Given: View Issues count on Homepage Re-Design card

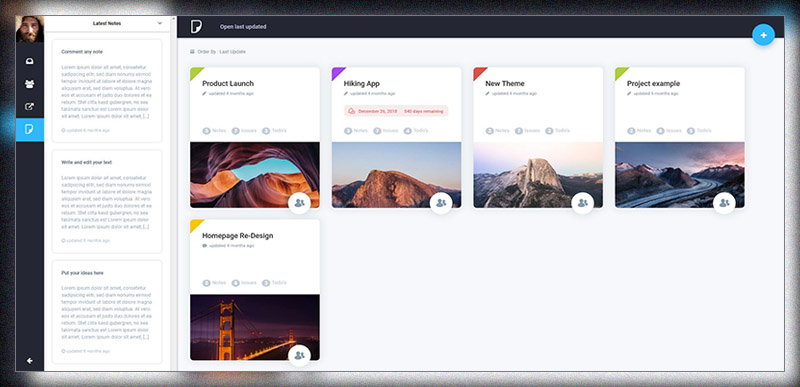Looking at the screenshot, I should pos(244,283).
